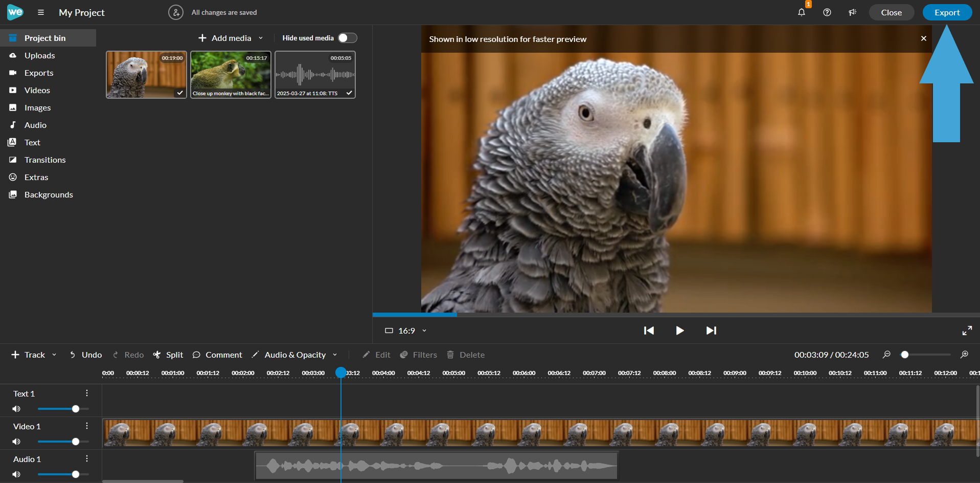Click the Close button
Image resolution: width=980 pixels, height=483 pixels.
(x=891, y=12)
